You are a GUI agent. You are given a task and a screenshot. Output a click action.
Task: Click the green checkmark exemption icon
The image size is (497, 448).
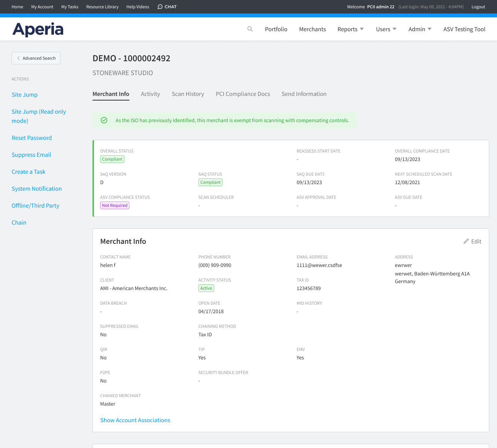point(104,120)
